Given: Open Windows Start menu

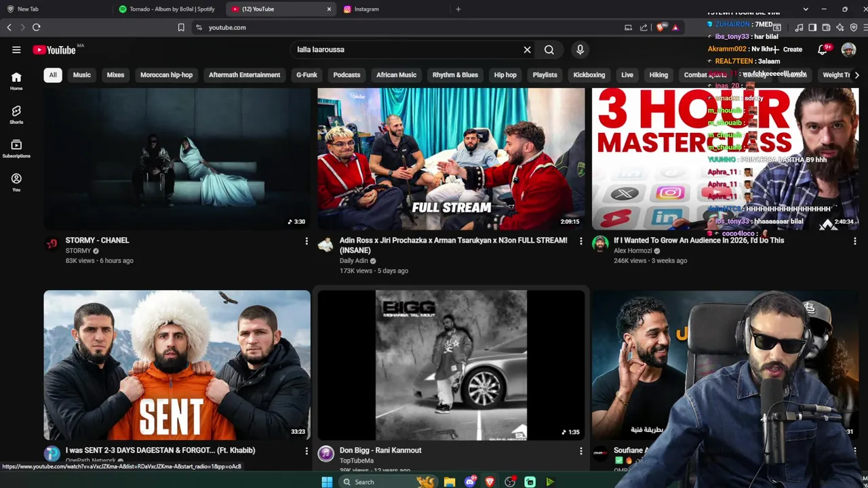Looking at the screenshot, I should pos(327,482).
